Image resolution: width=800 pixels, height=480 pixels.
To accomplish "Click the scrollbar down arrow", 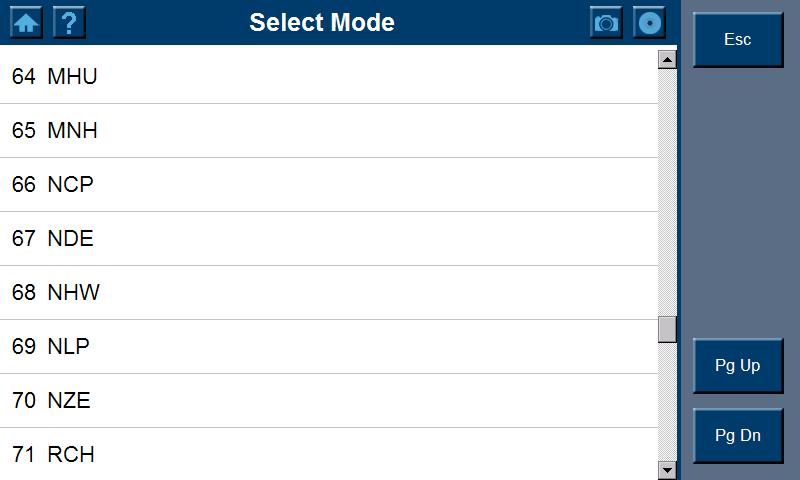I will pos(667,469).
